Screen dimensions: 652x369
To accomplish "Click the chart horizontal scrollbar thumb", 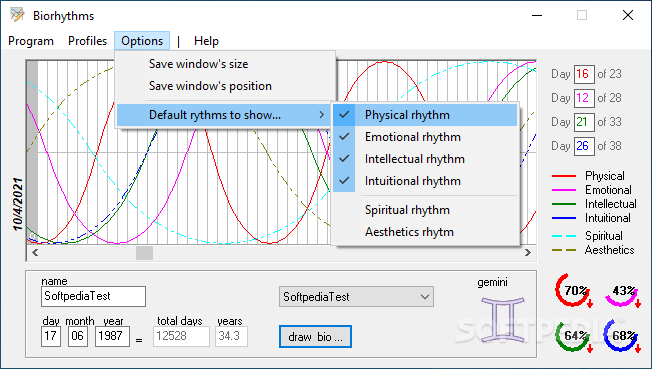I will (x=144, y=253).
